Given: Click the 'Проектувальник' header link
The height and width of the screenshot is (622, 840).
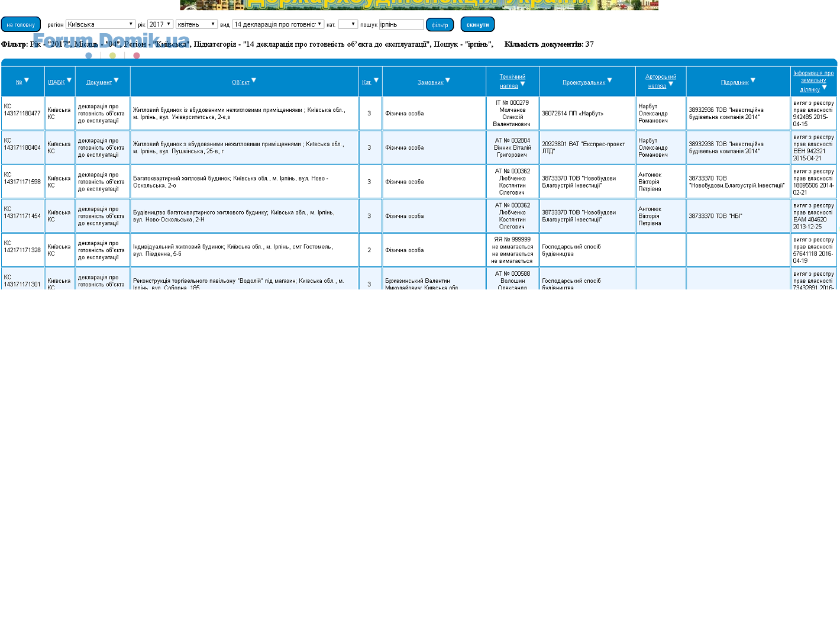Looking at the screenshot, I should click(x=584, y=82).
